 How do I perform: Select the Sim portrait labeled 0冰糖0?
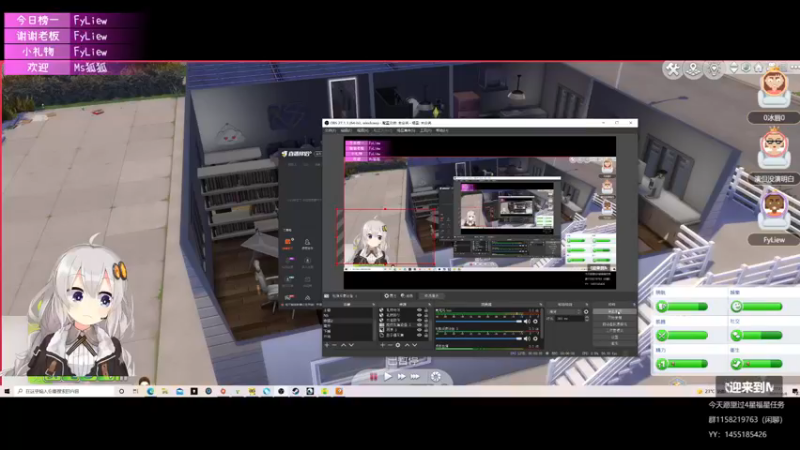(774, 88)
